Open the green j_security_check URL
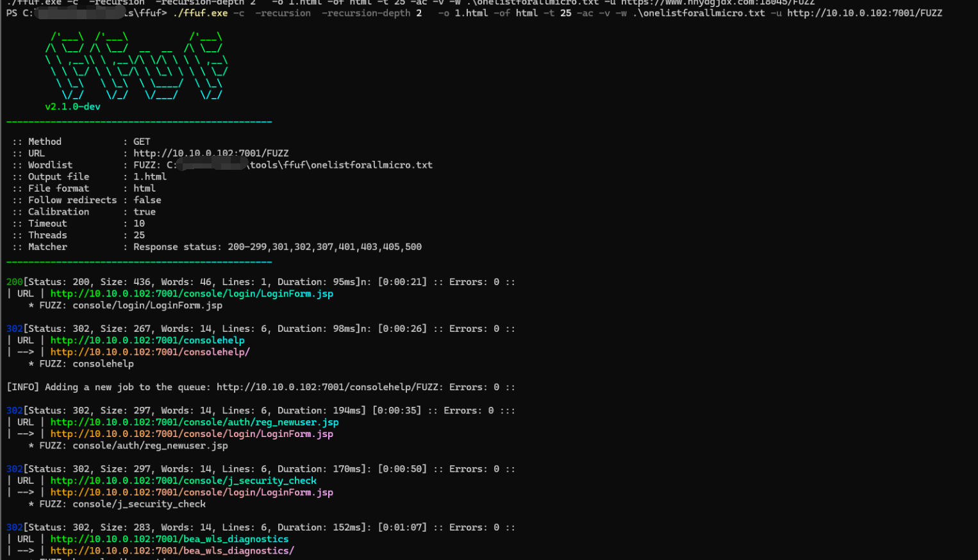The image size is (978, 560). pos(183,481)
